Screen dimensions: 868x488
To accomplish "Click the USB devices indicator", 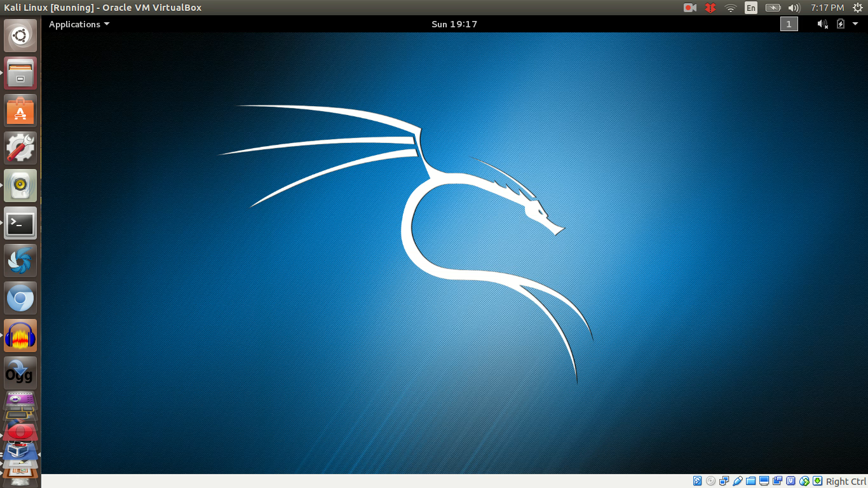I will tap(738, 481).
